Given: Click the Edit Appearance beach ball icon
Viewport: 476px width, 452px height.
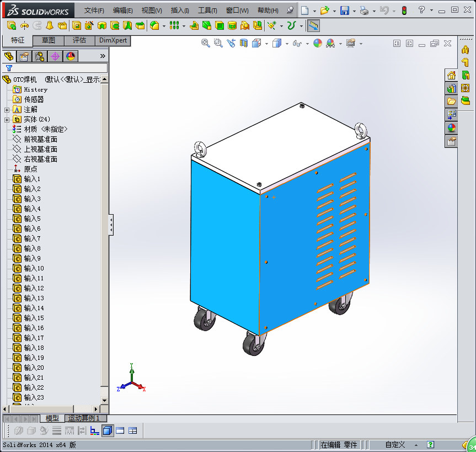Looking at the screenshot, I should pos(318,43).
